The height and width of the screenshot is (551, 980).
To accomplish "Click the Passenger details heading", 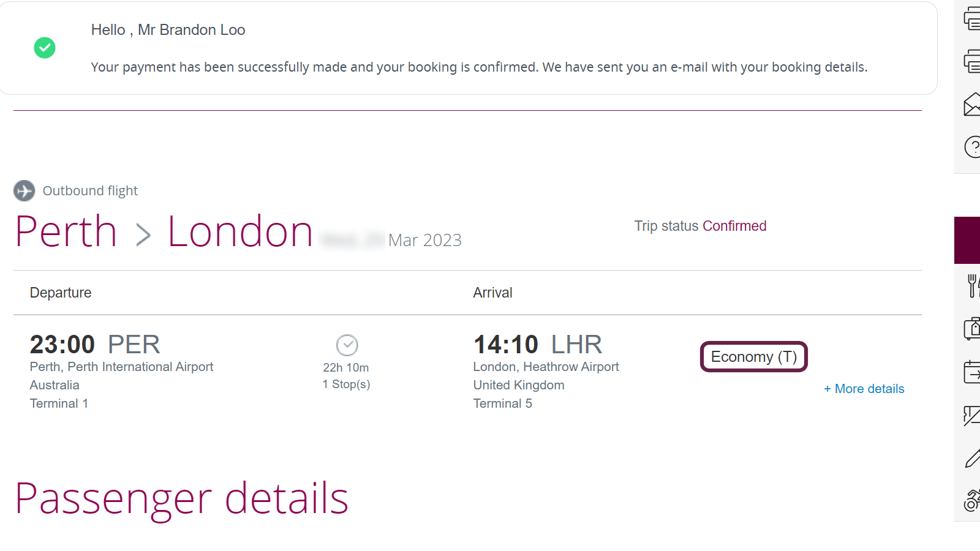I will pyautogui.click(x=182, y=498).
